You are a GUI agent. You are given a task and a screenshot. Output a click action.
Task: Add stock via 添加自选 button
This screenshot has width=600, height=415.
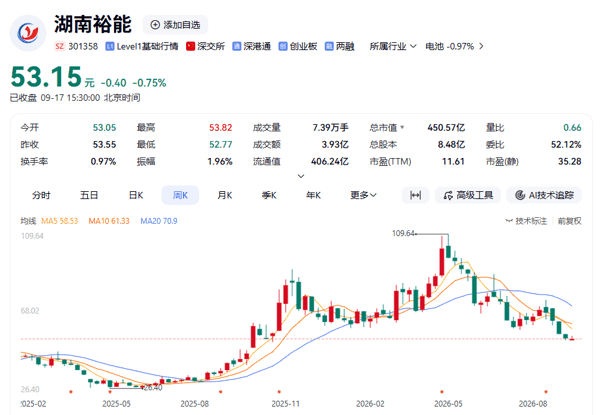point(175,25)
